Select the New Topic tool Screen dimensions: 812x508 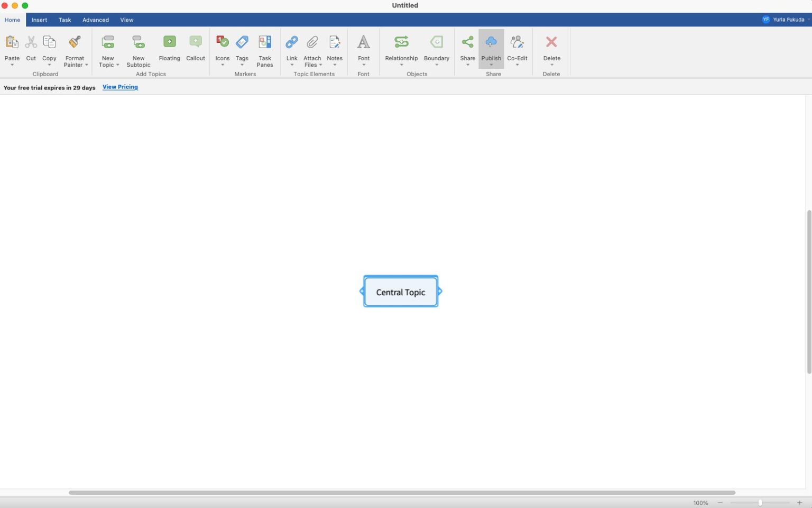(108, 48)
